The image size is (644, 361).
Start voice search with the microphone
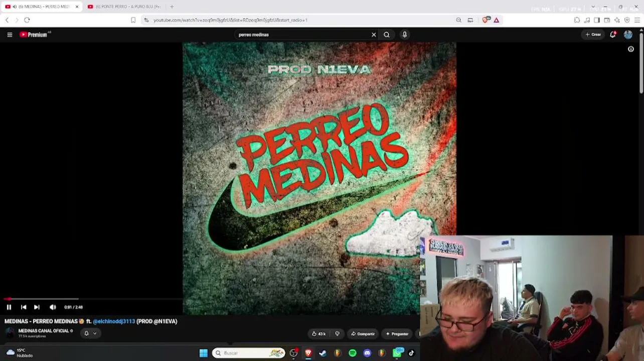coord(405,35)
